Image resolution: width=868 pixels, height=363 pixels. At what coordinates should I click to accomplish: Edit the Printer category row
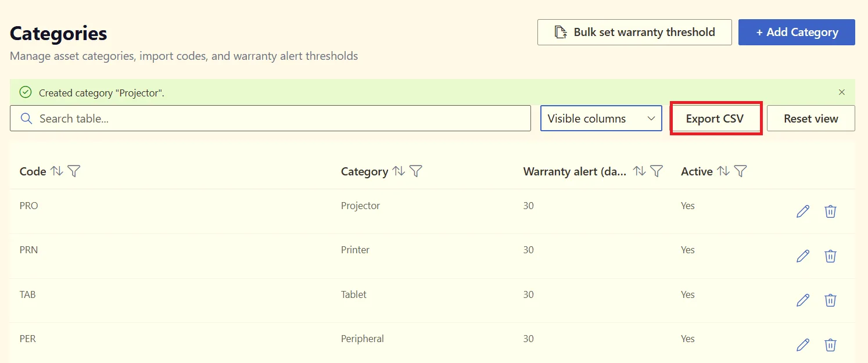pos(803,256)
